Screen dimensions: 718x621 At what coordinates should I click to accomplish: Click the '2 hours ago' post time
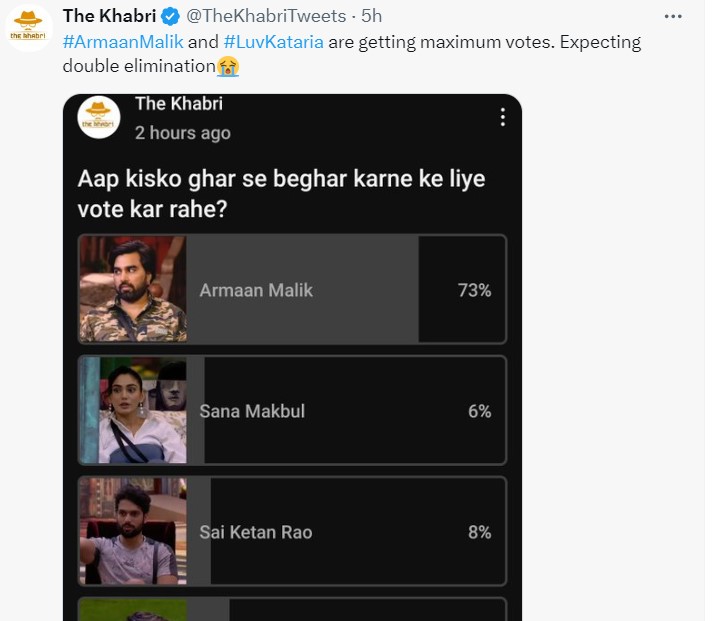pos(182,133)
